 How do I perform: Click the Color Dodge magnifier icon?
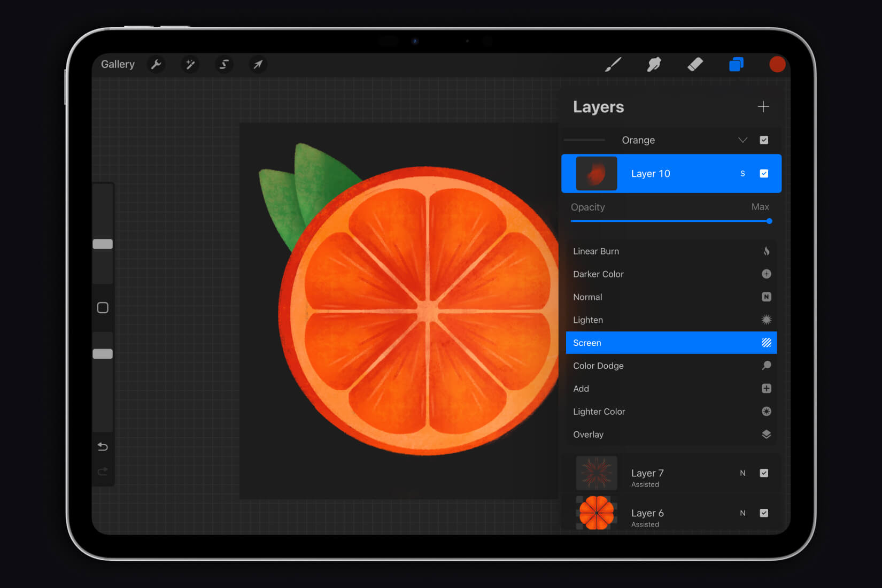coord(766,366)
